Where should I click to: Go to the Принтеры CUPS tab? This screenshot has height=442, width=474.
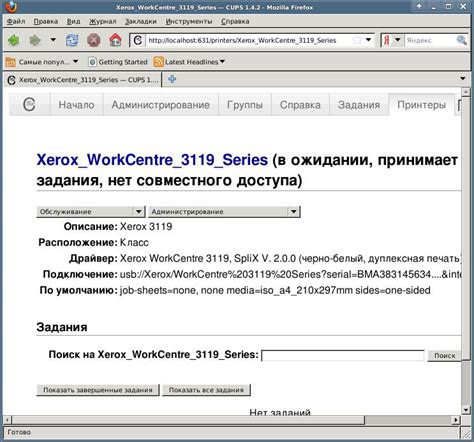click(421, 105)
